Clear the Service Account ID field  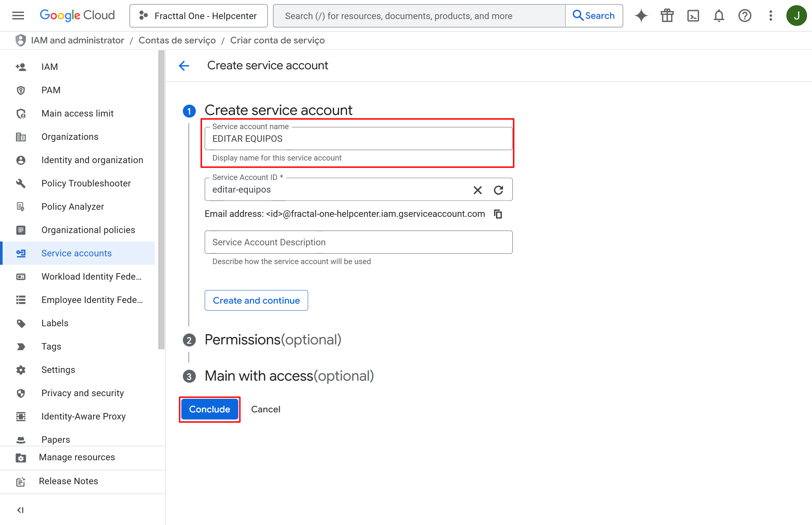pyautogui.click(x=478, y=190)
